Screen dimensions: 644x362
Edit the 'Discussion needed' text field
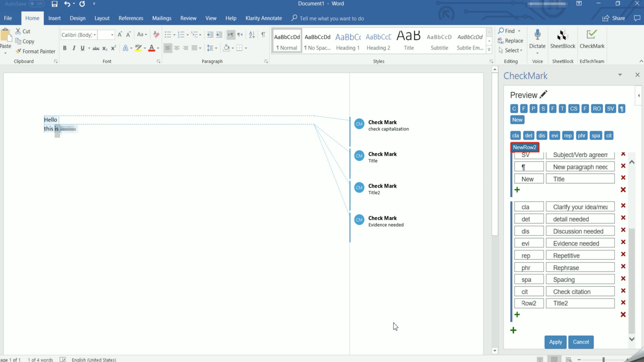580,231
